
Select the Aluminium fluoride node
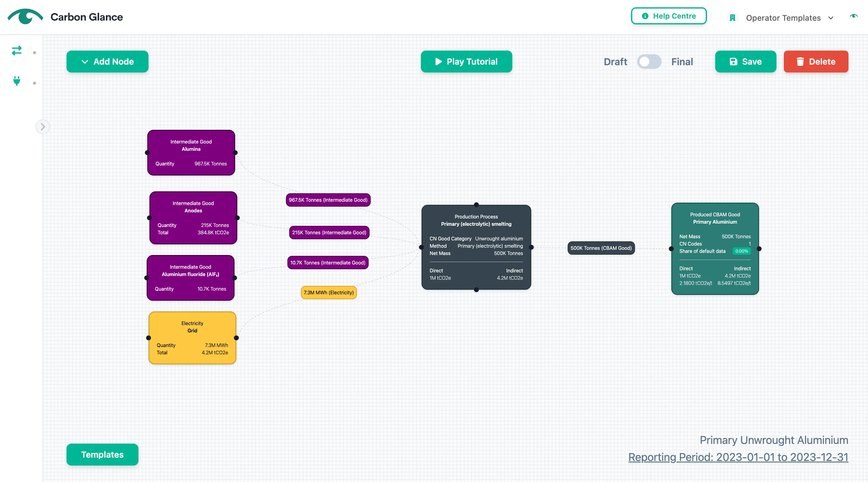(x=190, y=278)
